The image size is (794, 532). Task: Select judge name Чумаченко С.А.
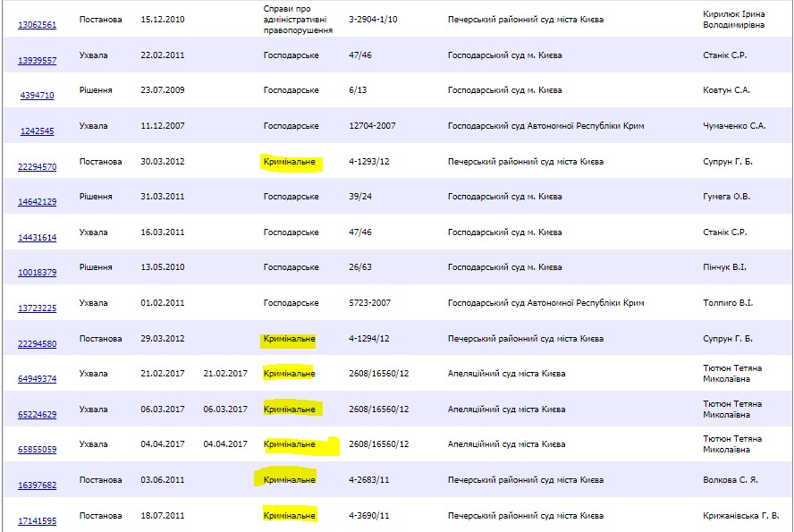735,126
